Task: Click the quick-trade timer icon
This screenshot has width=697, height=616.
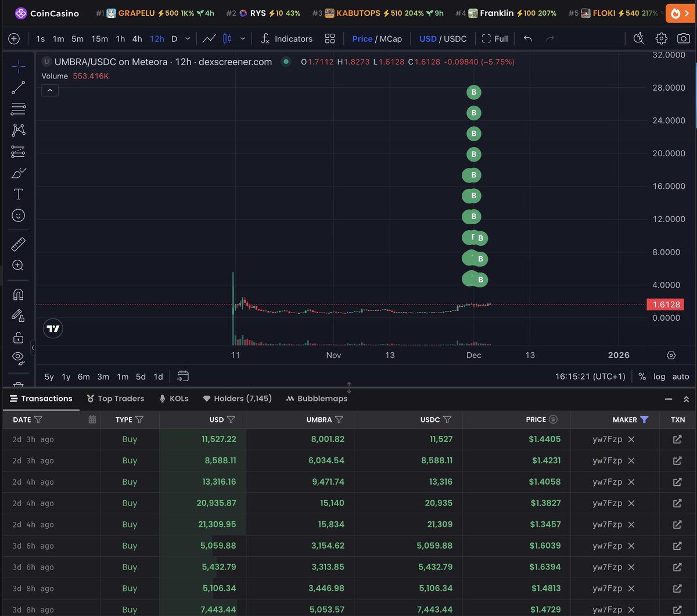Action: coord(638,39)
